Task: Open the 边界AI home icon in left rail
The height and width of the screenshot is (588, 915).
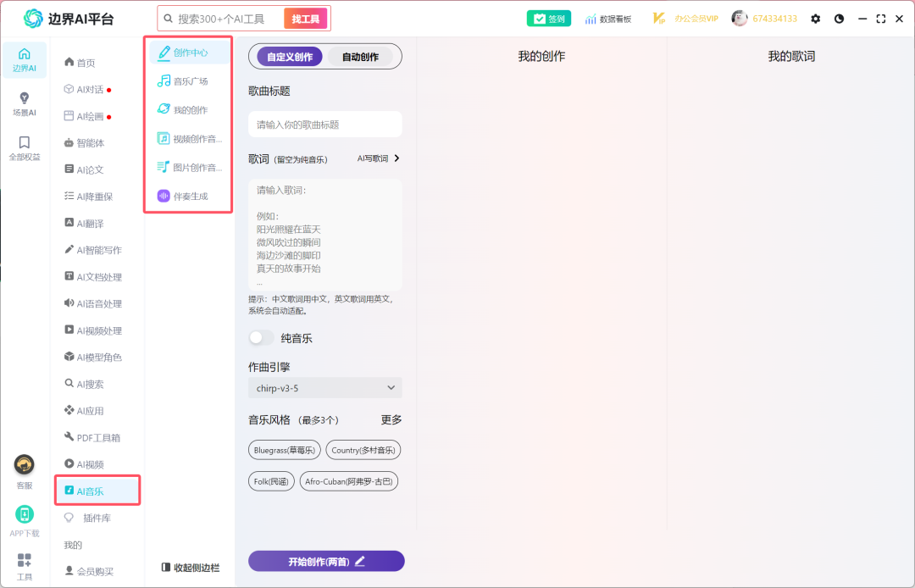Action: 24,60
